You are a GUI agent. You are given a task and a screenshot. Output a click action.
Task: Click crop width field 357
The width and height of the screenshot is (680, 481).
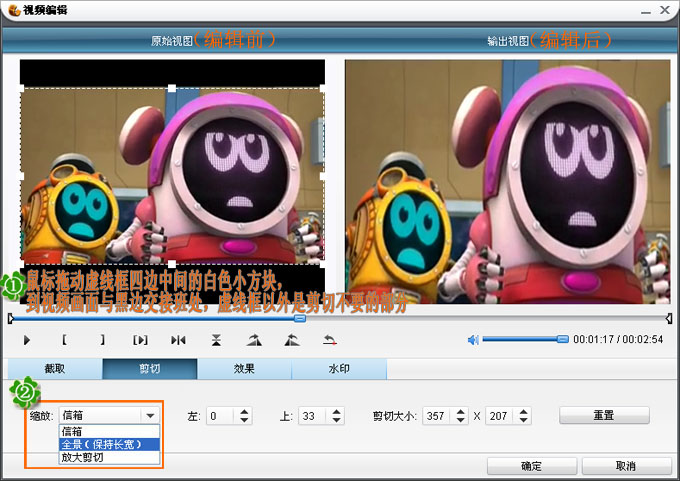click(437, 416)
